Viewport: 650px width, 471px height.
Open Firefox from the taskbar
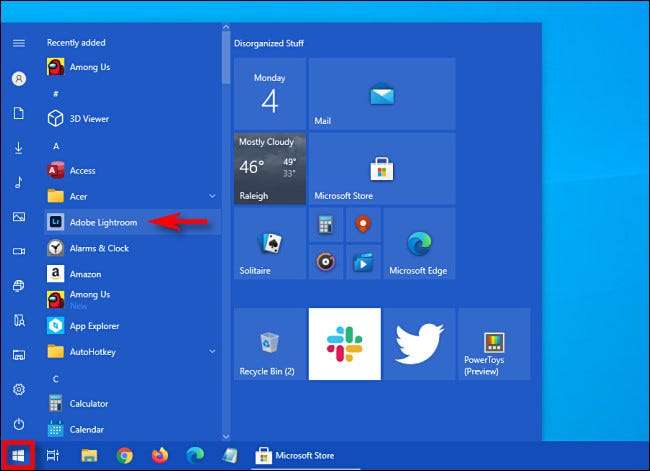[160, 456]
